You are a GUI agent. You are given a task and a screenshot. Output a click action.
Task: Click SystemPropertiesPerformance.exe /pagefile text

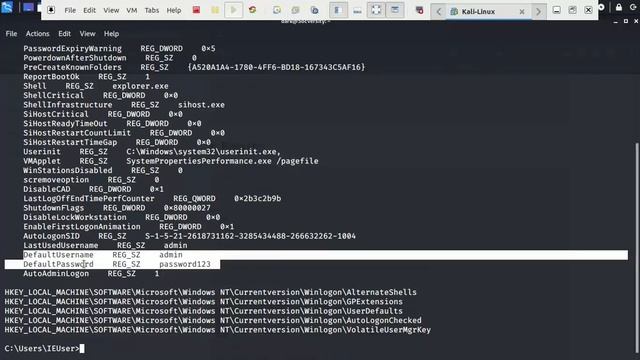point(222,161)
